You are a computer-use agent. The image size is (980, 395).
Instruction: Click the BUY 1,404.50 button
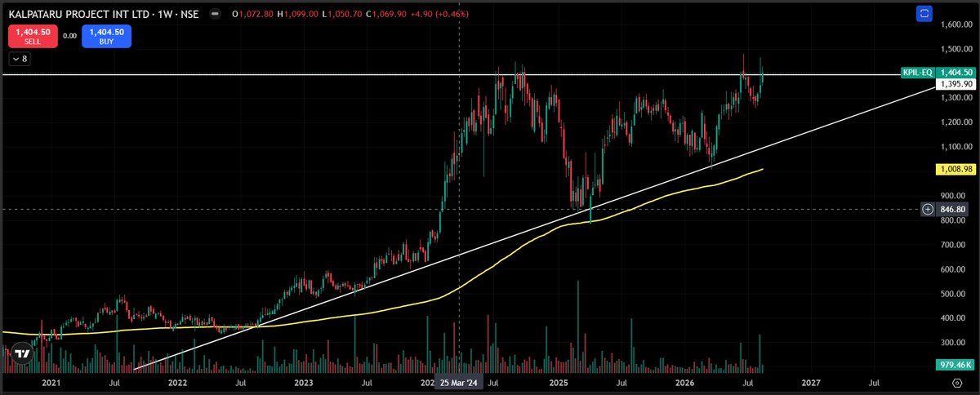106,36
